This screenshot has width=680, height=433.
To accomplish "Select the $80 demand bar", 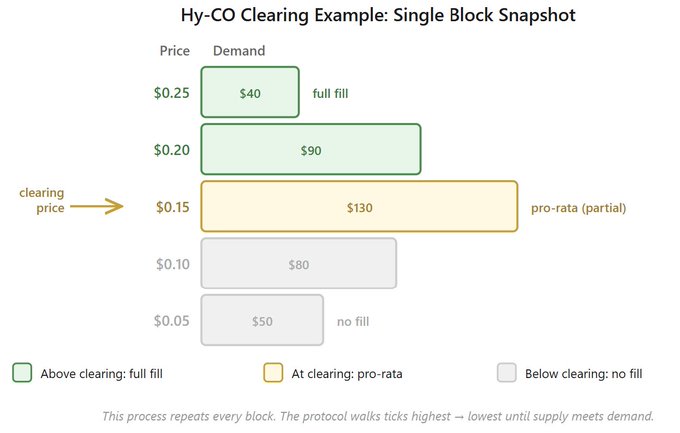I will (299, 264).
